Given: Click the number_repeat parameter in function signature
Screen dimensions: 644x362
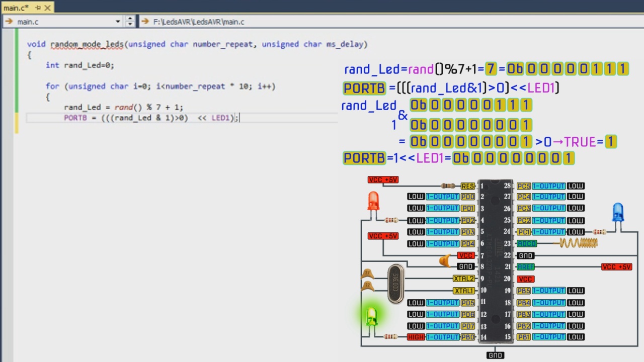Looking at the screenshot, I should (x=222, y=44).
